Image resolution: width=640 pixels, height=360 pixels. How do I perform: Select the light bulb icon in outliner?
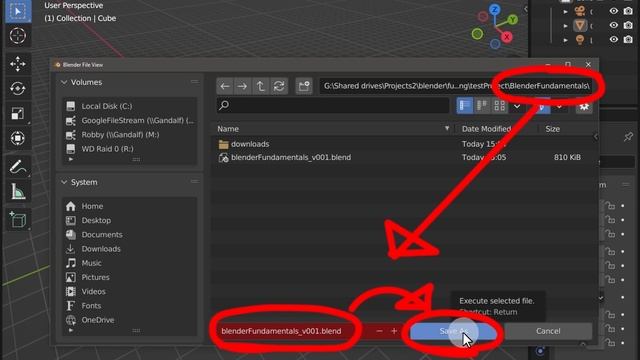pyautogui.click(x=580, y=40)
